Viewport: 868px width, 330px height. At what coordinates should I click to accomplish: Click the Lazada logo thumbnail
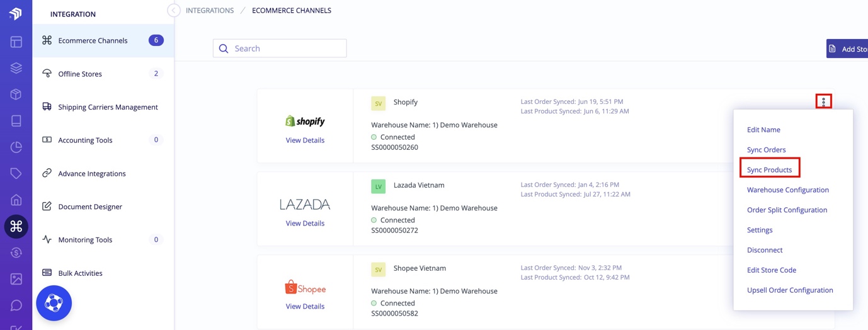tap(305, 204)
